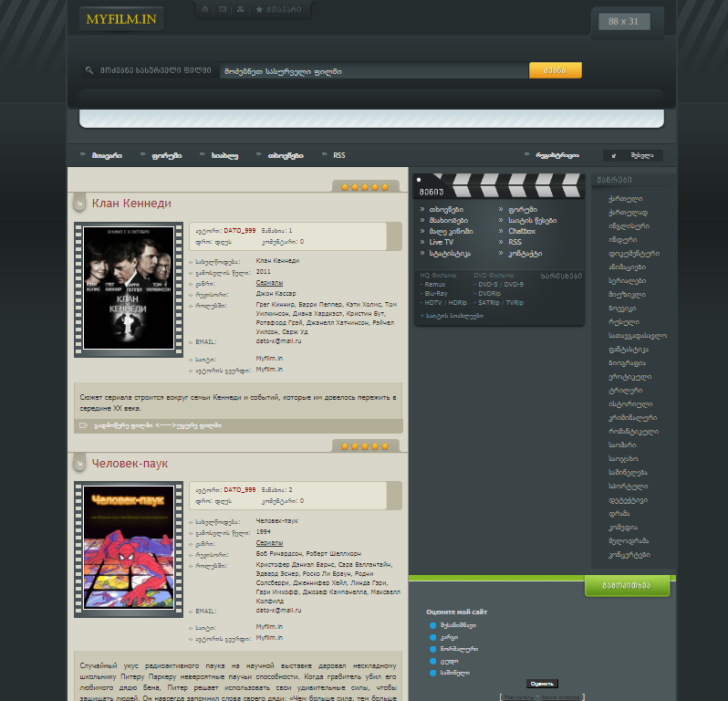Click the MYFILM.IN logo
The width and height of the screenshot is (728, 701).
pos(121,19)
